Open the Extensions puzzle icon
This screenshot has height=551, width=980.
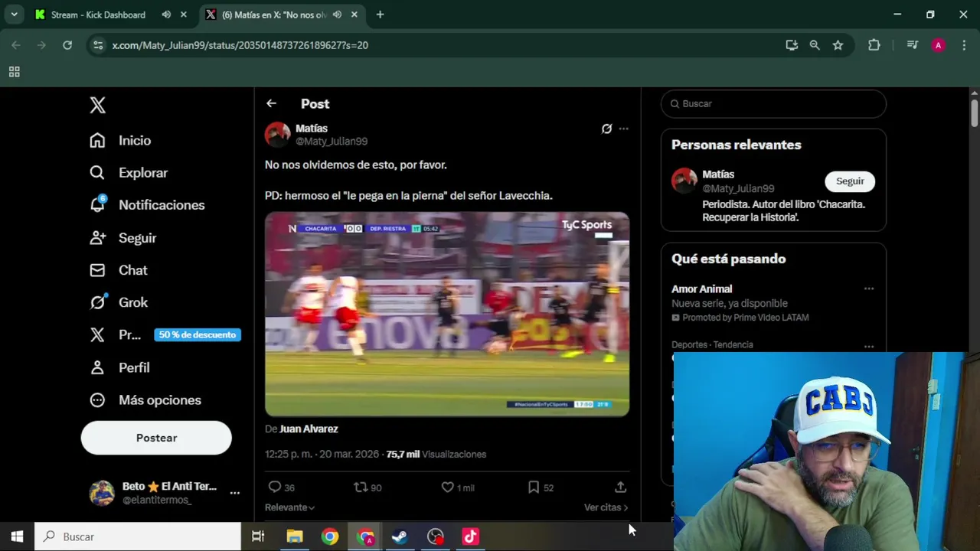pyautogui.click(x=874, y=45)
